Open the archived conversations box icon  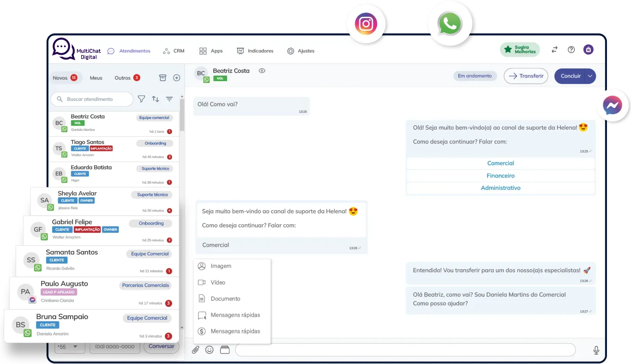[x=162, y=78]
